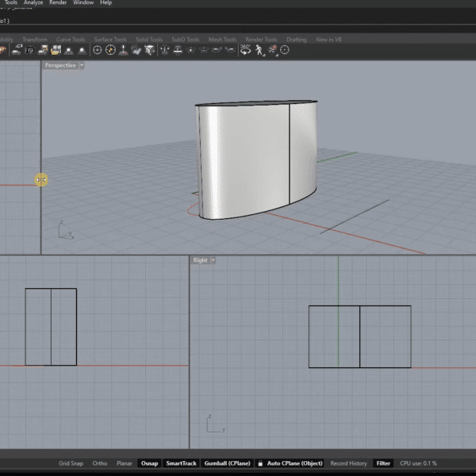Switch to the Surface Tools tab
The height and width of the screenshot is (476, 476).
pyautogui.click(x=109, y=39)
